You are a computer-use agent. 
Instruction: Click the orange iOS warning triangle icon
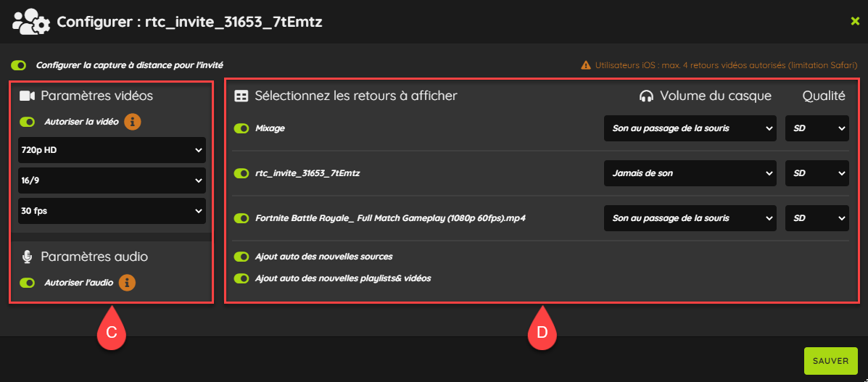pyautogui.click(x=586, y=65)
